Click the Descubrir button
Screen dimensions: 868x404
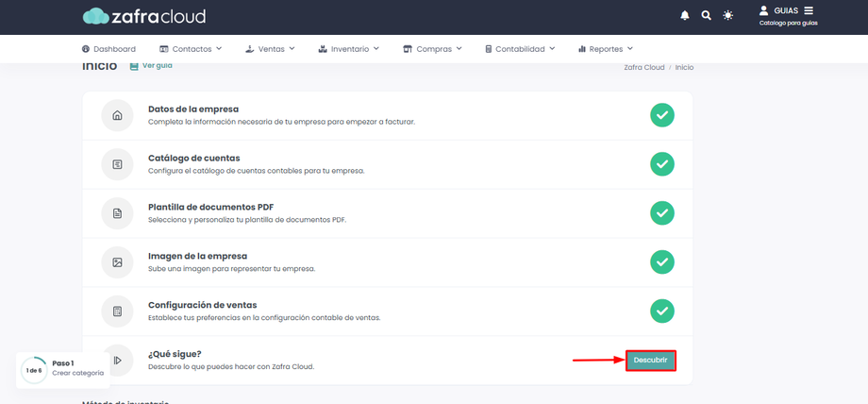pos(651,361)
